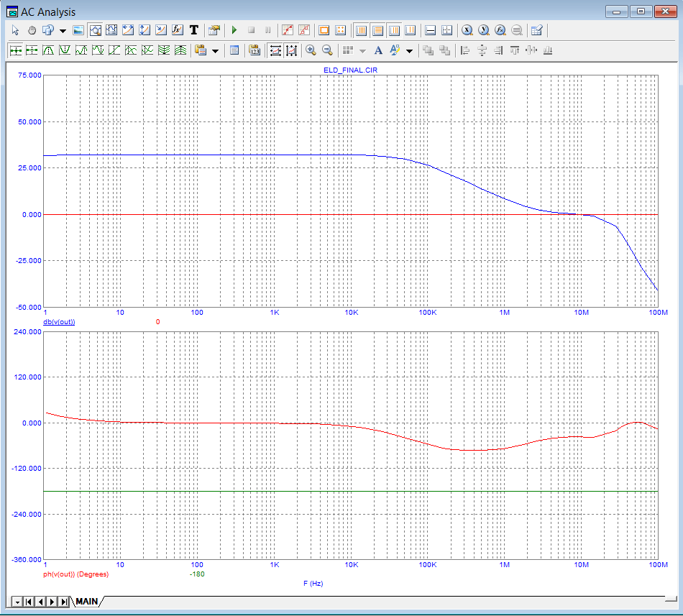Select the second data point cursor mode icon
The image size is (683, 616).
point(32,50)
